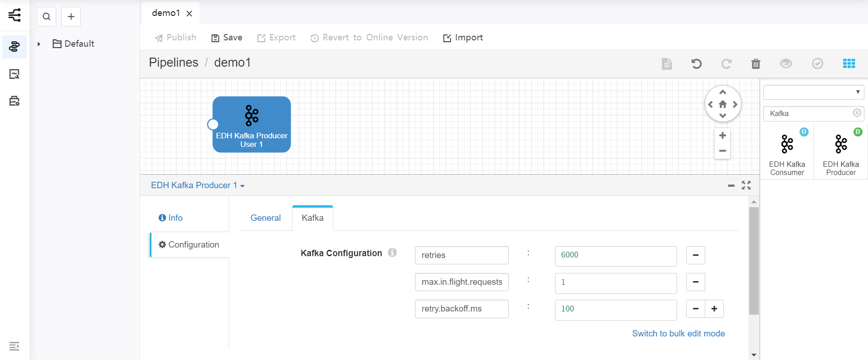Toggle the validate checkmark icon
This screenshot has height=360, width=868.
coord(817,64)
